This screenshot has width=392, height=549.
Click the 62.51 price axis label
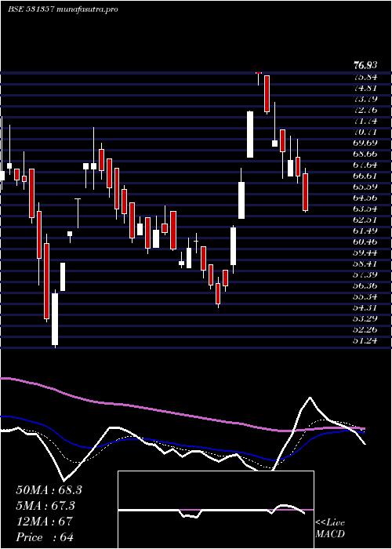click(x=365, y=220)
